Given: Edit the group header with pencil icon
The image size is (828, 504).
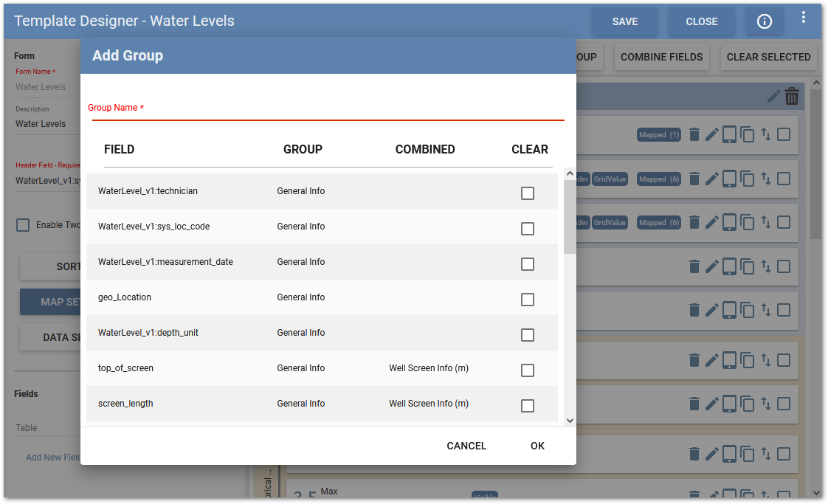Looking at the screenshot, I should pyautogui.click(x=773, y=96).
